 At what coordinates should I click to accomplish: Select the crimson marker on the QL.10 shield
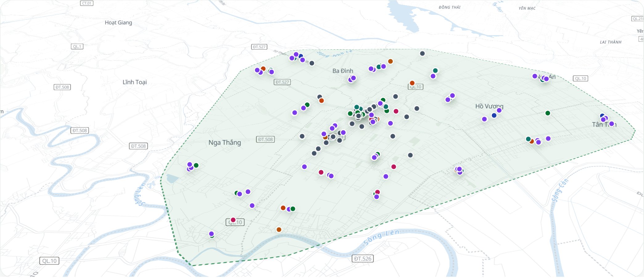click(x=233, y=220)
